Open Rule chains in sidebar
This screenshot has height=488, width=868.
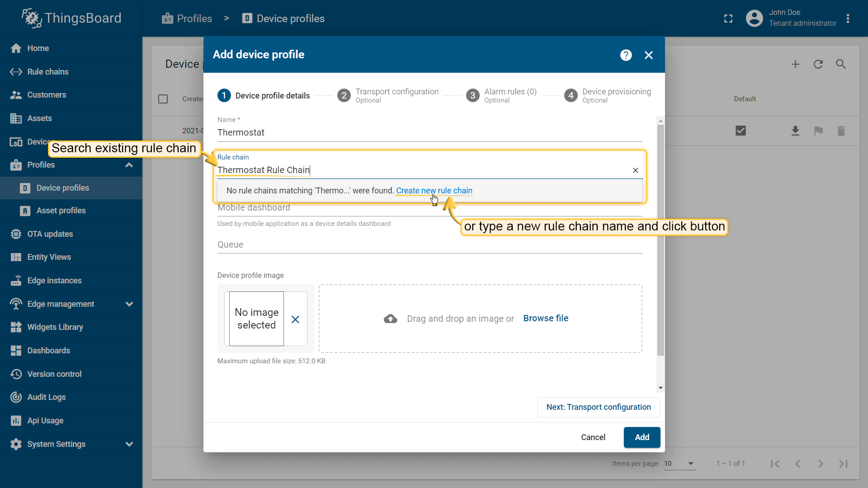point(47,72)
